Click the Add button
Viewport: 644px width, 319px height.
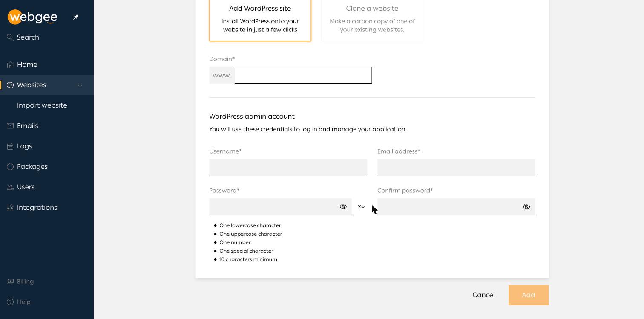(x=529, y=295)
